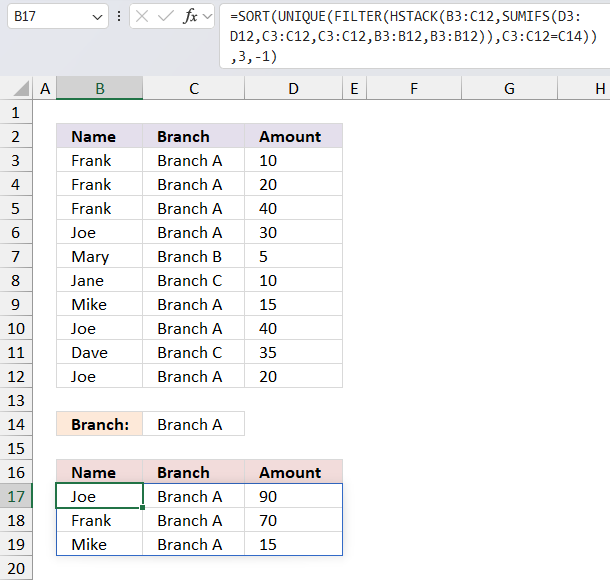Click amount '30' in row 6
This screenshot has height=580, width=610.
pos(294,233)
